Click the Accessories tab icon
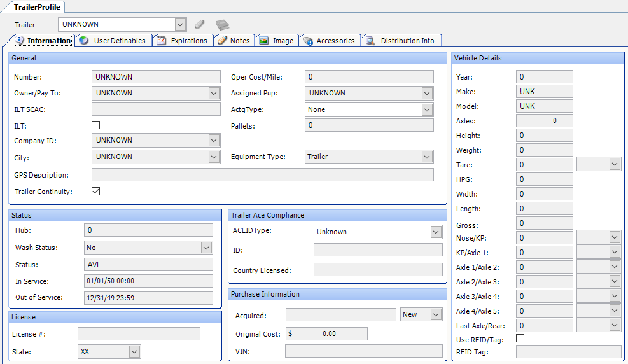628x364 pixels. [x=307, y=41]
